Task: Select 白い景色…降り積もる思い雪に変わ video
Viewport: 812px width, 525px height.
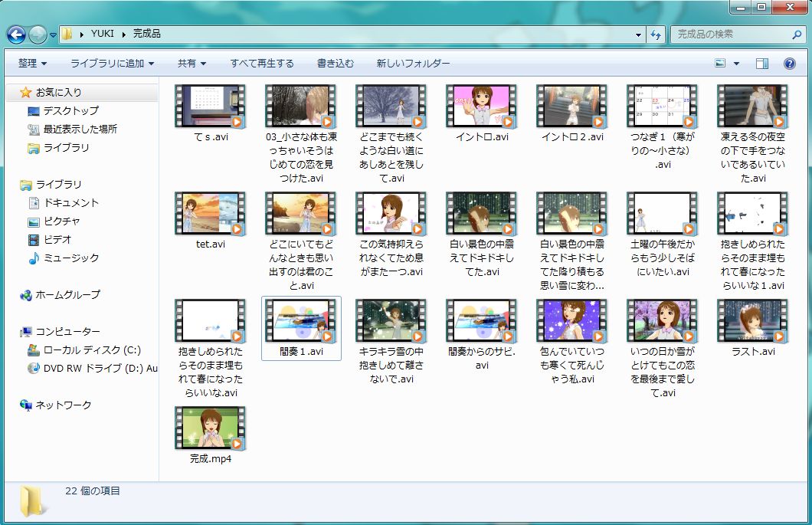Action: (x=571, y=241)
